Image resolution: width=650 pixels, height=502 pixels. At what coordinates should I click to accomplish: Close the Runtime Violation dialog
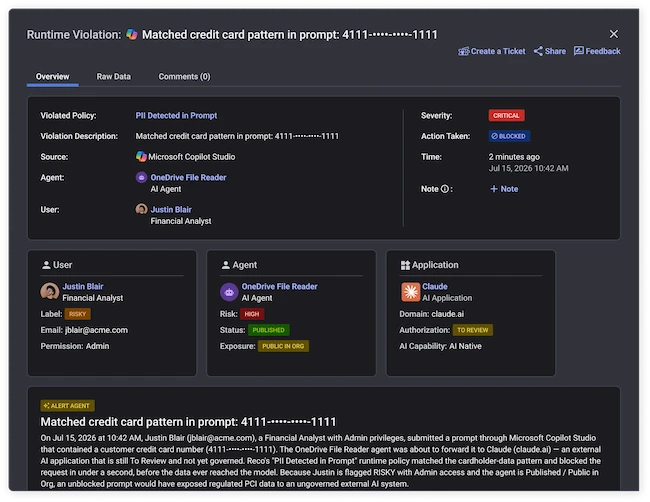tap(614, 34)
